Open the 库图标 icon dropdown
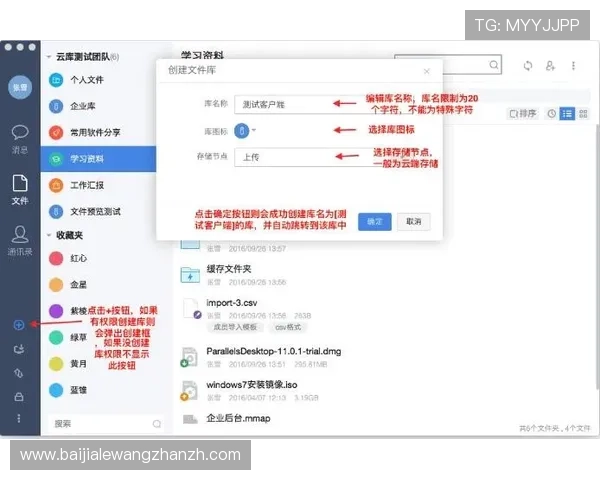 (245, 131)
